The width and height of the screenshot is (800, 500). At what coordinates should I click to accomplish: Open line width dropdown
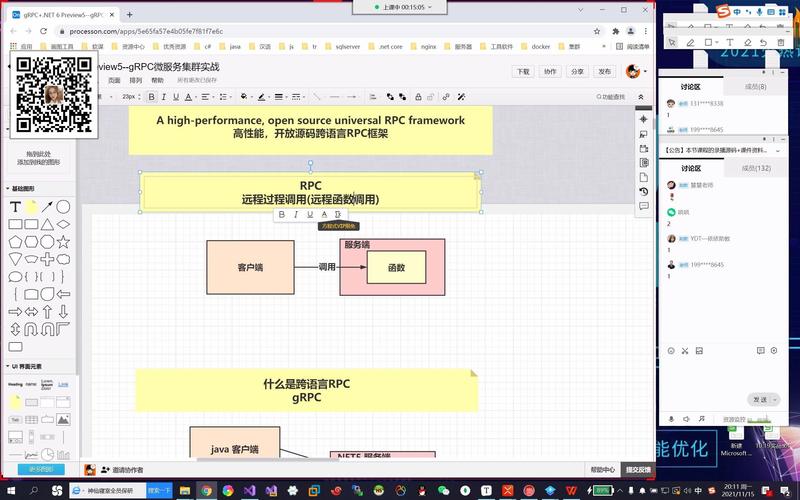[x=280, y=97]
